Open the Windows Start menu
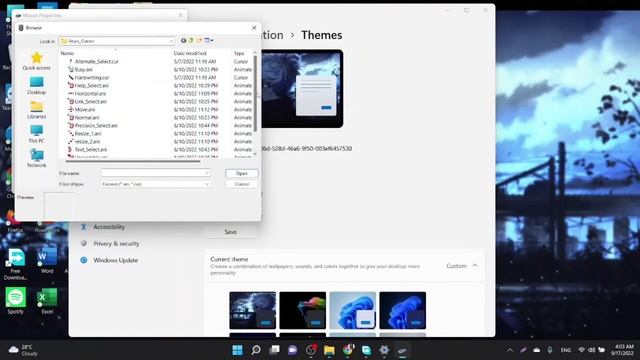Image resolution: width=640 pixels, height=360 pixels. (x=237, y=350)
